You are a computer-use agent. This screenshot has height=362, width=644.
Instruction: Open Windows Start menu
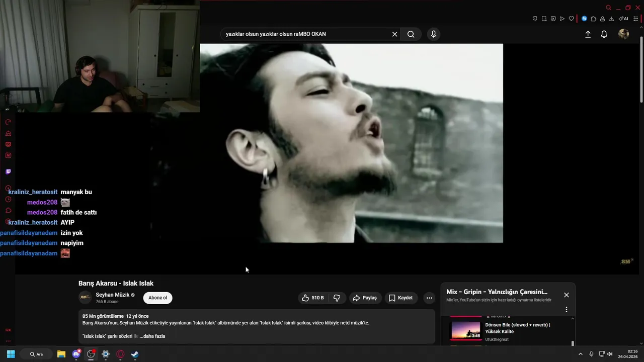11,354
